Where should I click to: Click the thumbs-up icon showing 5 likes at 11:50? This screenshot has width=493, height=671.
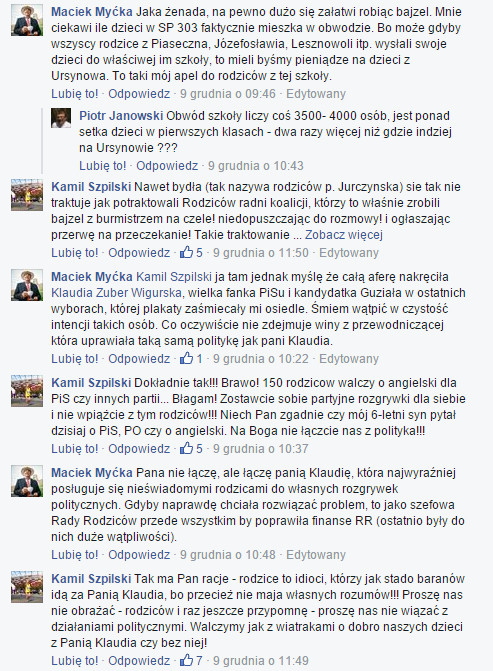186,252
